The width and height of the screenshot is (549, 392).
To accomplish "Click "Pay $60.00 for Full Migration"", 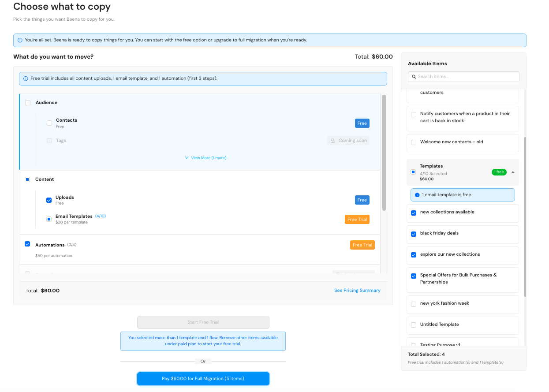I will coord(203,378).
